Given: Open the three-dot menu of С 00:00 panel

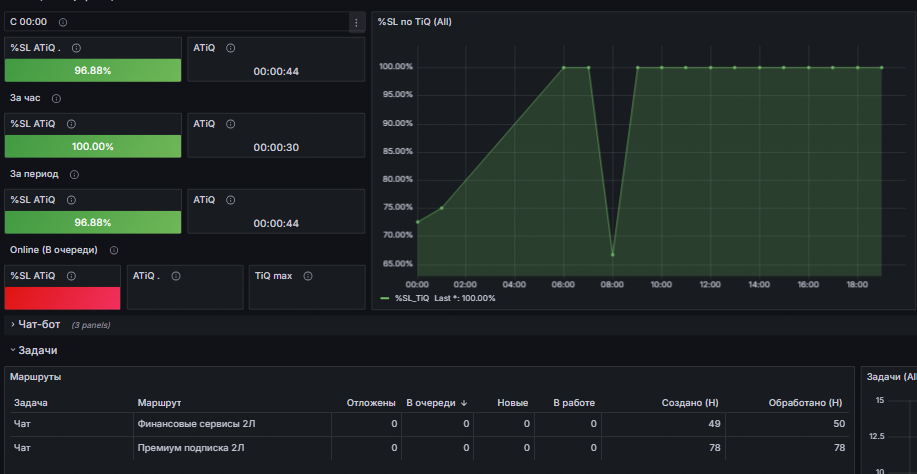Looking at the screenshot, I should (356, 23).
